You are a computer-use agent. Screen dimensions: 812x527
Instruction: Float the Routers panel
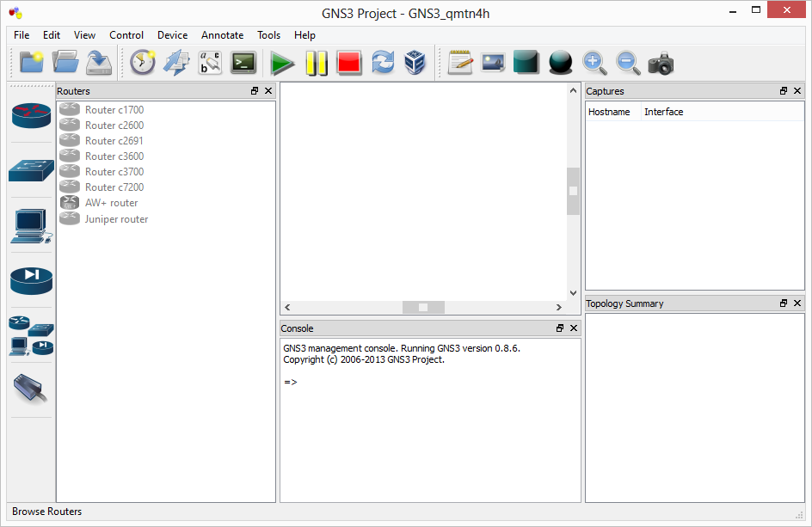(255, 90)
